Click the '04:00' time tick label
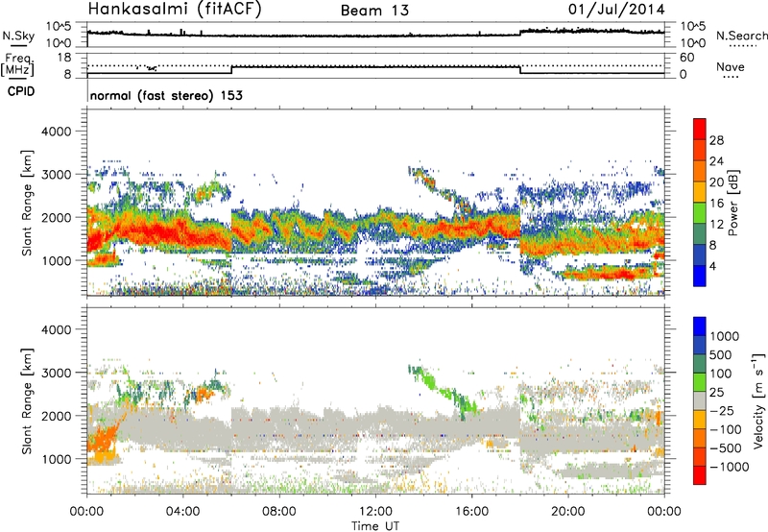Image resolution: width=768 pixels, height=532 pixels. [182, 512]
